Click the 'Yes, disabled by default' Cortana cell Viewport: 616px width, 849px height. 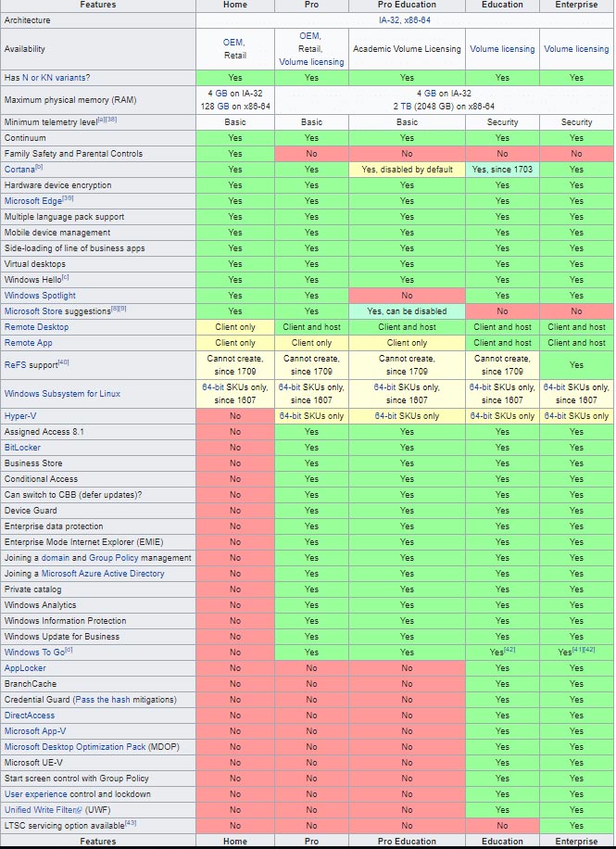(x=407, y=170)
